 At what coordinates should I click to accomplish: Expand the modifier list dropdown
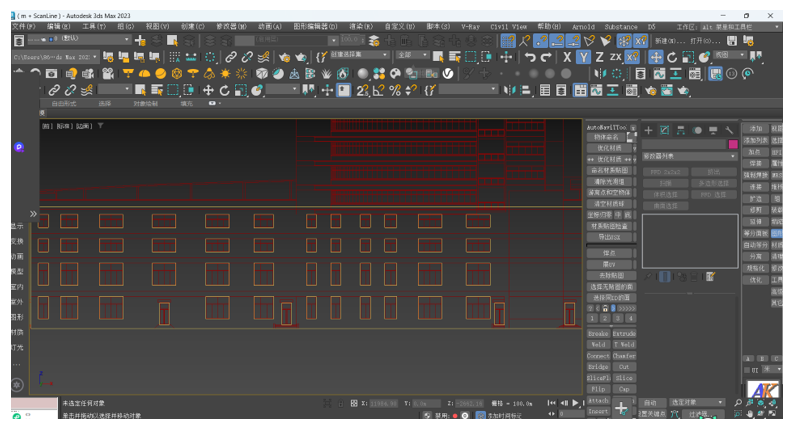coord(689,156)
